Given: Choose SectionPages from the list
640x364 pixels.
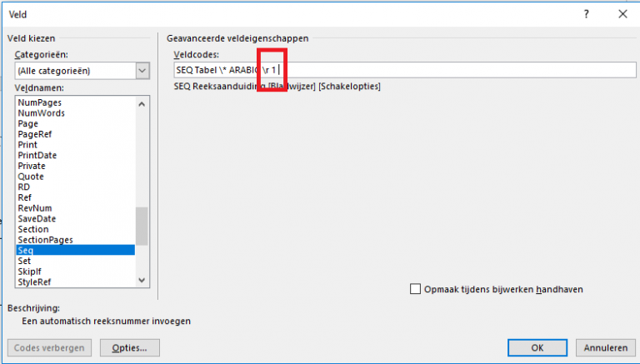Looking at the screenshot, I should [45, 240].
